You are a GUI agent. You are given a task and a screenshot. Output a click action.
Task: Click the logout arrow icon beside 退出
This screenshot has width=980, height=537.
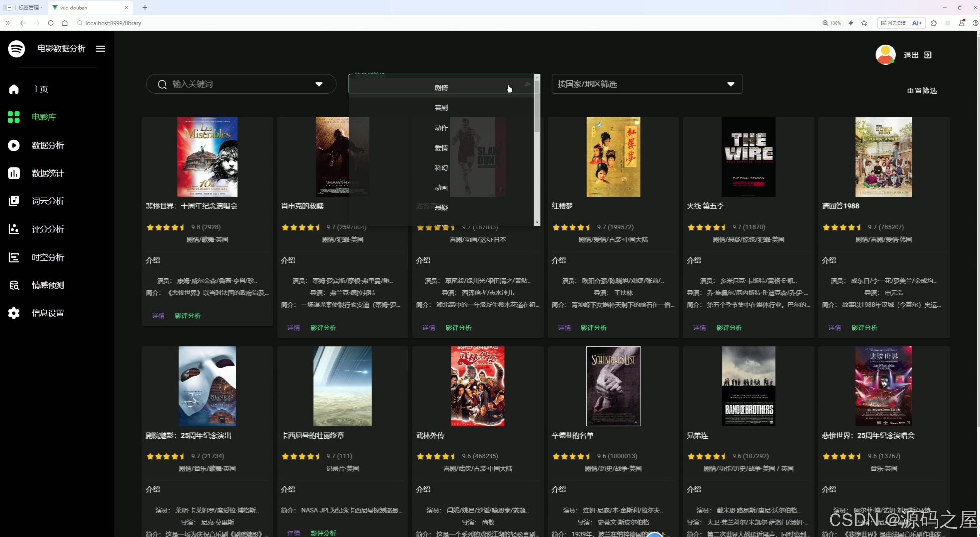(928, 55)
